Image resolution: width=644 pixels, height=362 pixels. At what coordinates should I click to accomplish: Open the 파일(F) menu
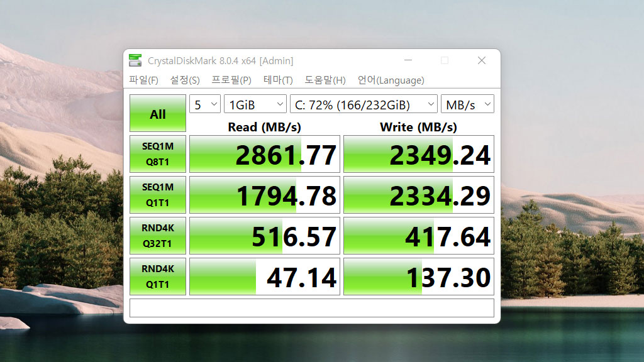point(143,80)
